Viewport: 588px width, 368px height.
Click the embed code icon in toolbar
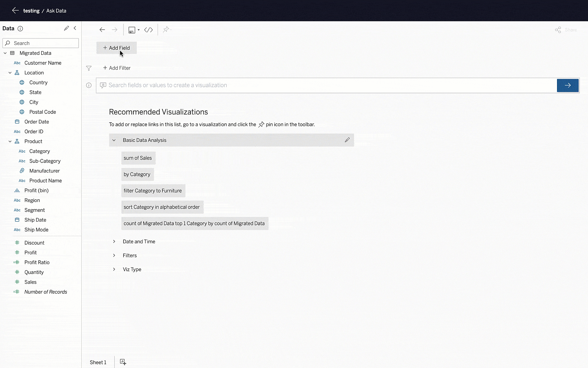pos(148,30)
